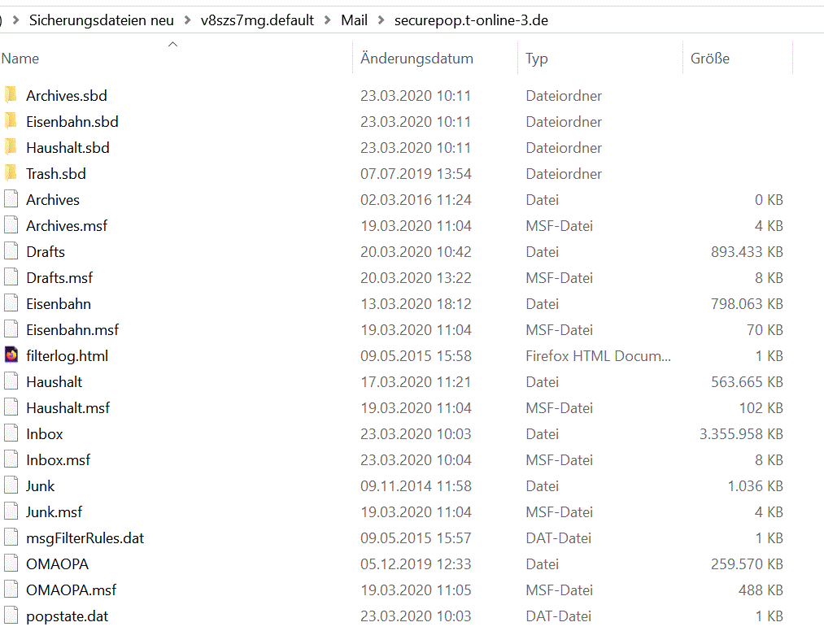Click the Haushalt.sbd folder icon
824x644 pixels.
(x=11, y=147)
